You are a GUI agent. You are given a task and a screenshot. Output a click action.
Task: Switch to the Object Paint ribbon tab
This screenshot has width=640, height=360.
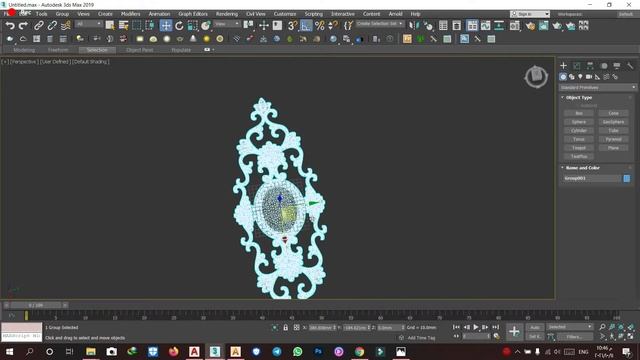(140, 50)
